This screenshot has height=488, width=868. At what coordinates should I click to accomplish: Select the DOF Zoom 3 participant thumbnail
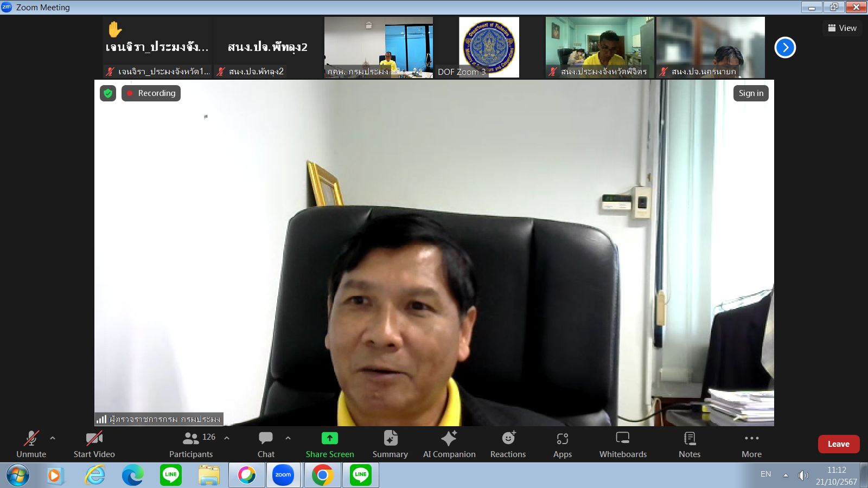489,47
